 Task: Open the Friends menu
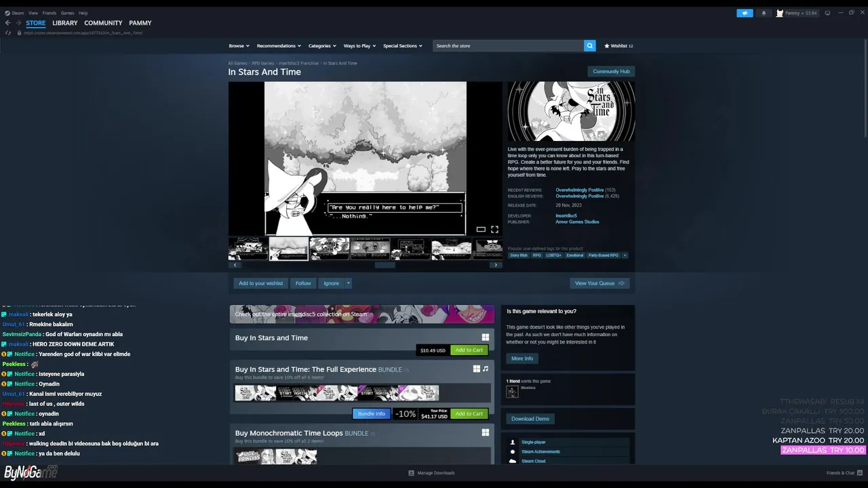tap(50, 13)
